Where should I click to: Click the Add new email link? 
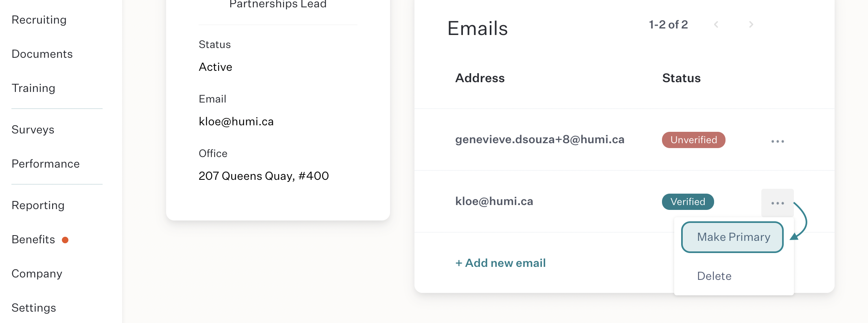[500, 263]
